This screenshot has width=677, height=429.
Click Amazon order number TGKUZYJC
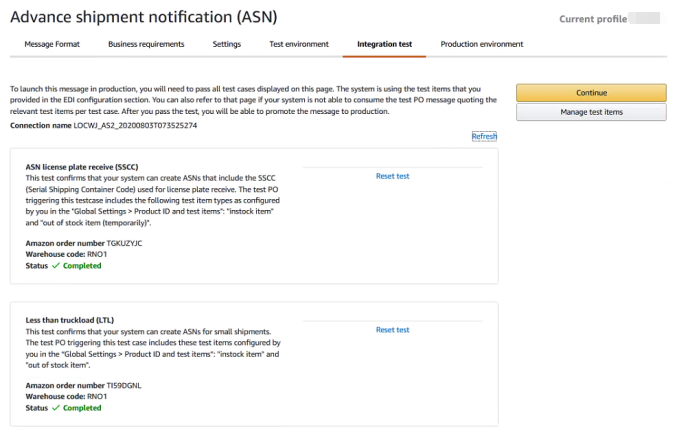tap(124, 243)
